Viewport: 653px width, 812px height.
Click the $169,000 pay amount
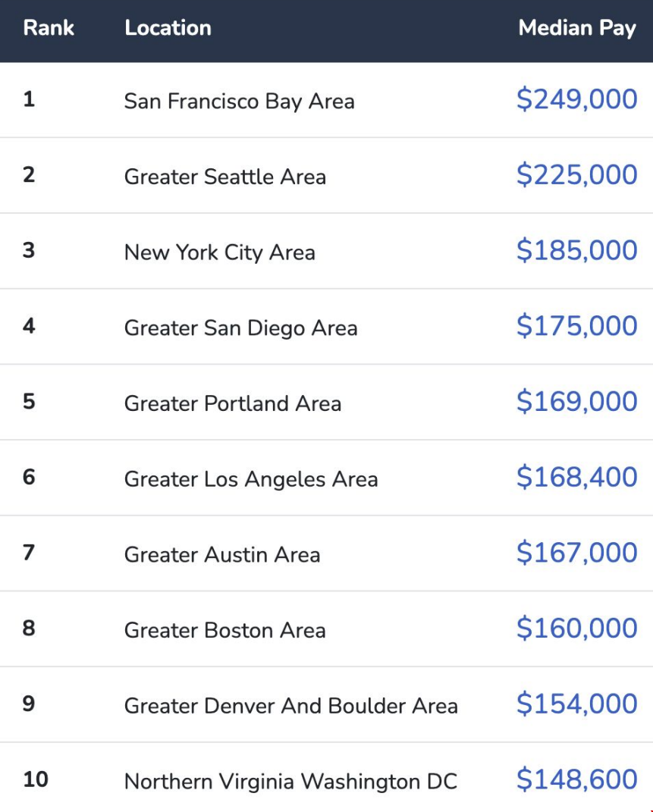point(576,402)
